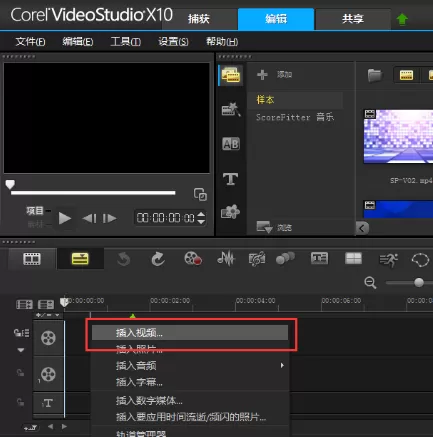
Task: Open the add/remove chapter point dropdown
Action: (x=48, y=315)
